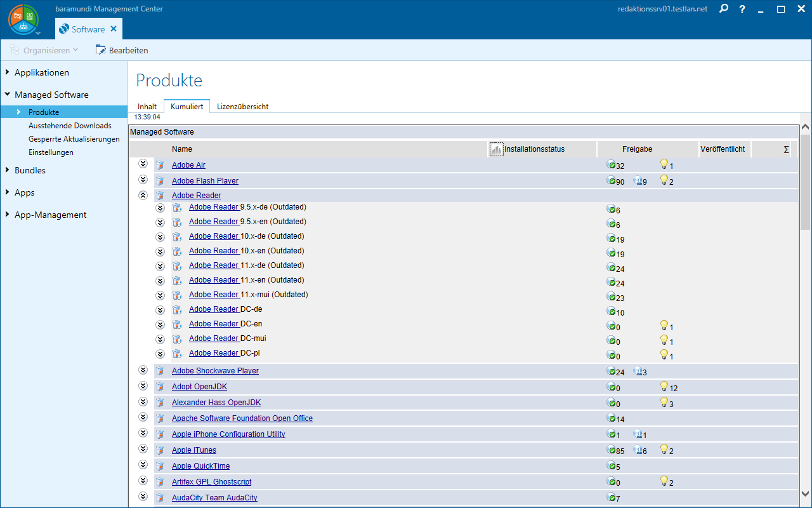Open the Apache Software Foundation Open Office link
This screenshot has height=508, width=812.
click(x=242, y=418)
